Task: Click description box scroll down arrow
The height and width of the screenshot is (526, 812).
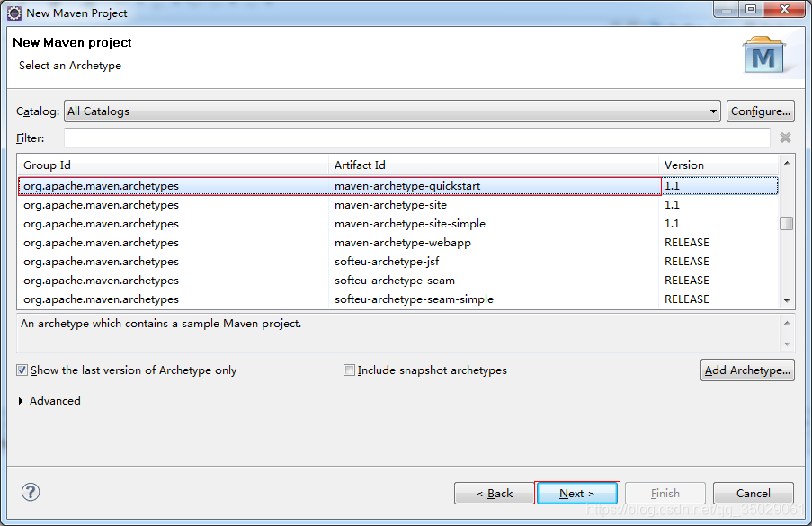Action: [x=787, y=343]
